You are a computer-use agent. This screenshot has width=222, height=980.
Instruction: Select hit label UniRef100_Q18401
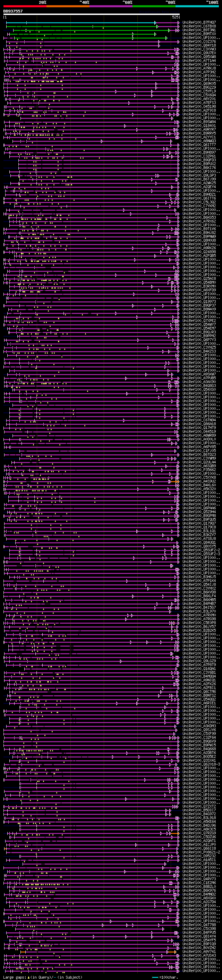click(x=199, y=125)
